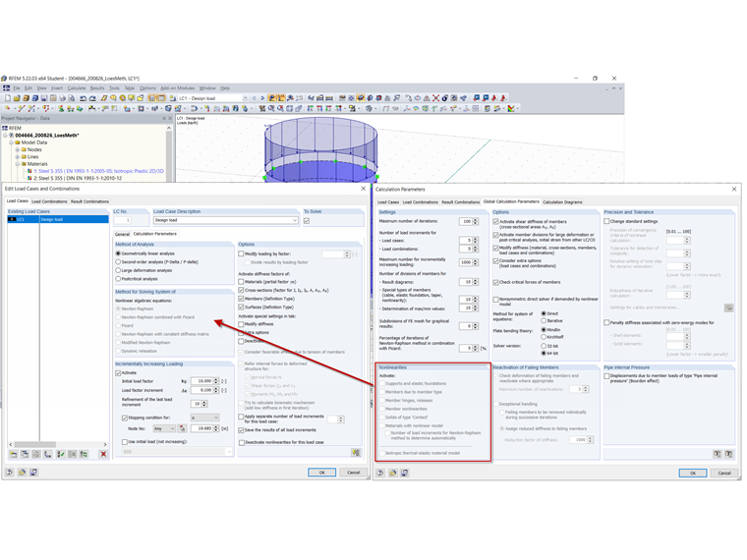Click pick node icon next to Node No

(182, 428)
